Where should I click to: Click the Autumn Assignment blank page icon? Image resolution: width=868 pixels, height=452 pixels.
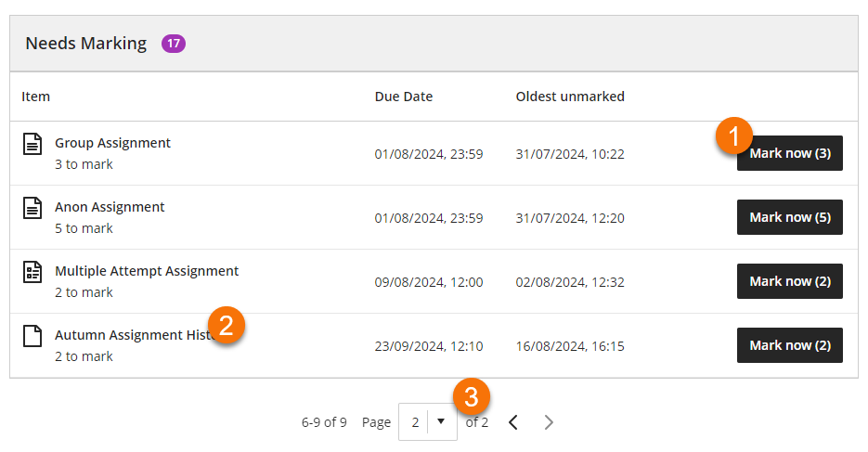(x=32, y=336)
